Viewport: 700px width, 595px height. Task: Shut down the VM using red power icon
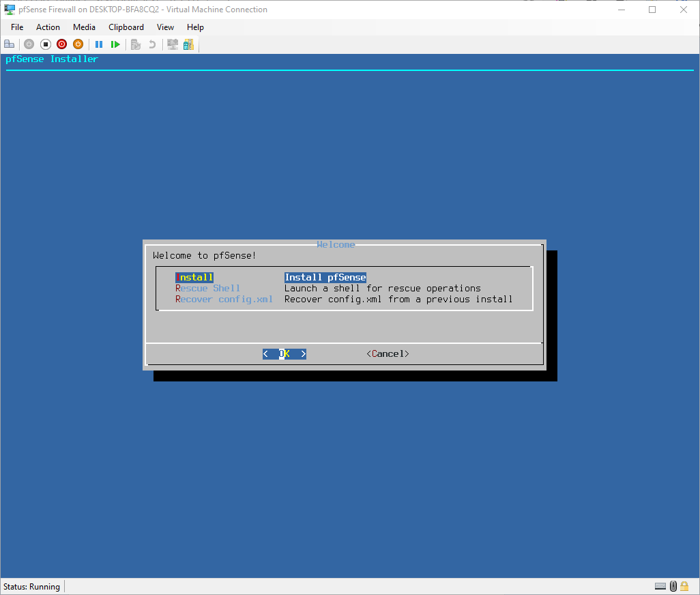point(61,44)
